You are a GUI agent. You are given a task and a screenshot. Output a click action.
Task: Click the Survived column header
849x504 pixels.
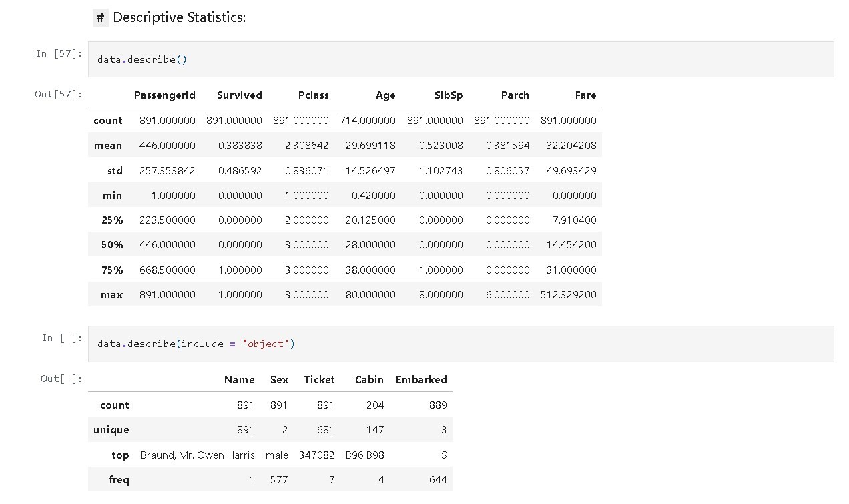point(239,95)
